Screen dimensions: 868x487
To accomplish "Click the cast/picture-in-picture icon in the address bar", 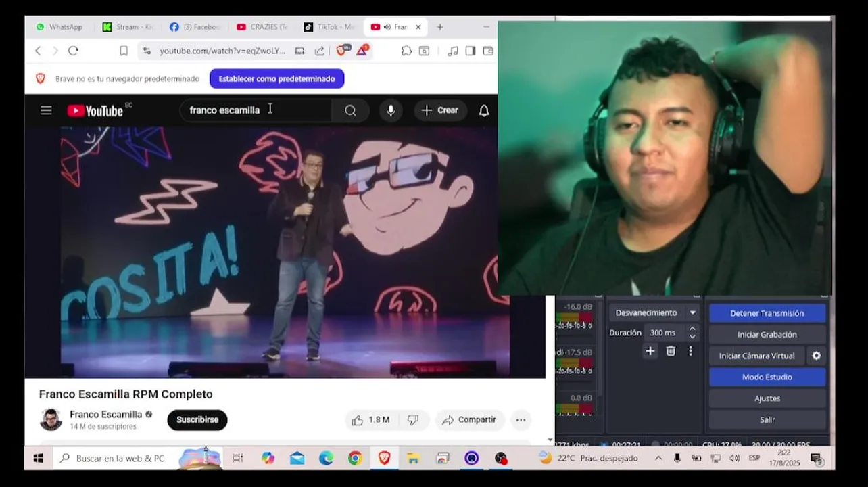I will tap(299, 51).
